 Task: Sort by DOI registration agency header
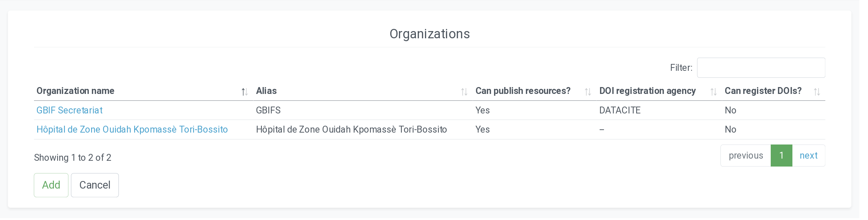tap(647, 91)
